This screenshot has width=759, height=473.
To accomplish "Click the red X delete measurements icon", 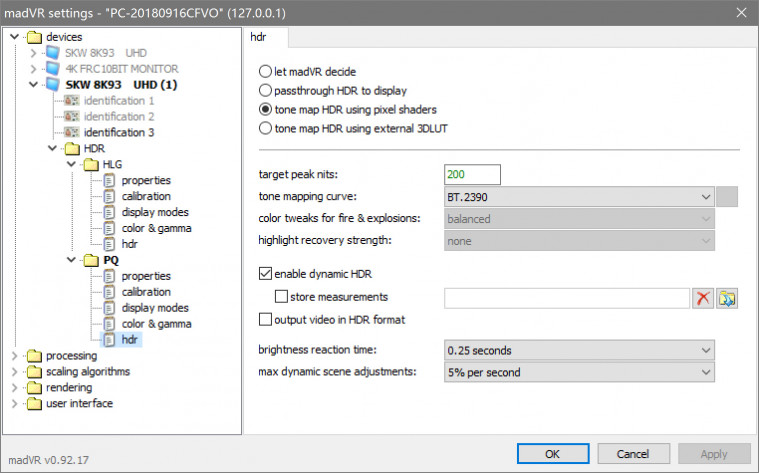I will tap(703, 297).
